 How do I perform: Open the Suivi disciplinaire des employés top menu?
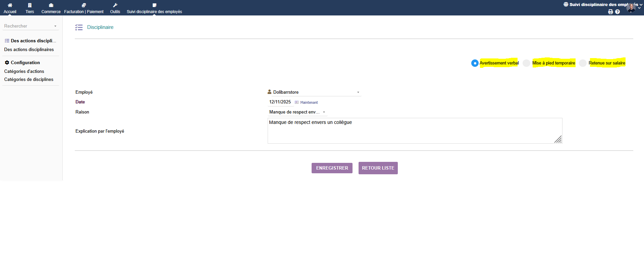[x=154, y=8]
